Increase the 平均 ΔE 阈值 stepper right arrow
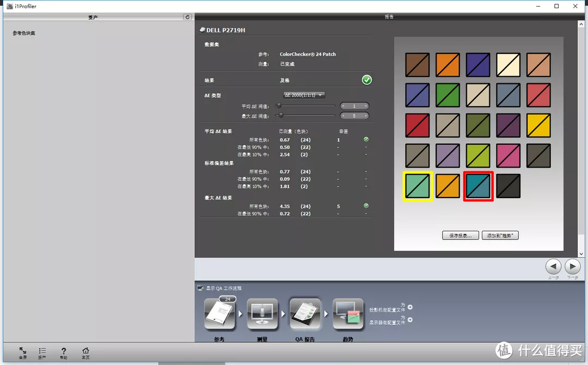Image resolution: width=588 pixels, height=365 pixels. (366, 106)
